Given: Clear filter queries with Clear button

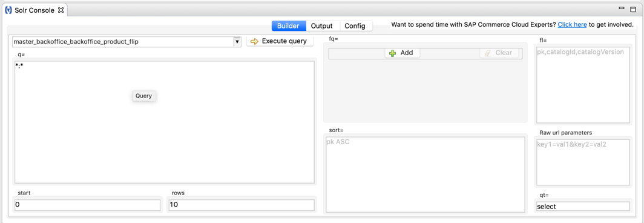Looking at the screenshot, I should (x=499, y=53).
